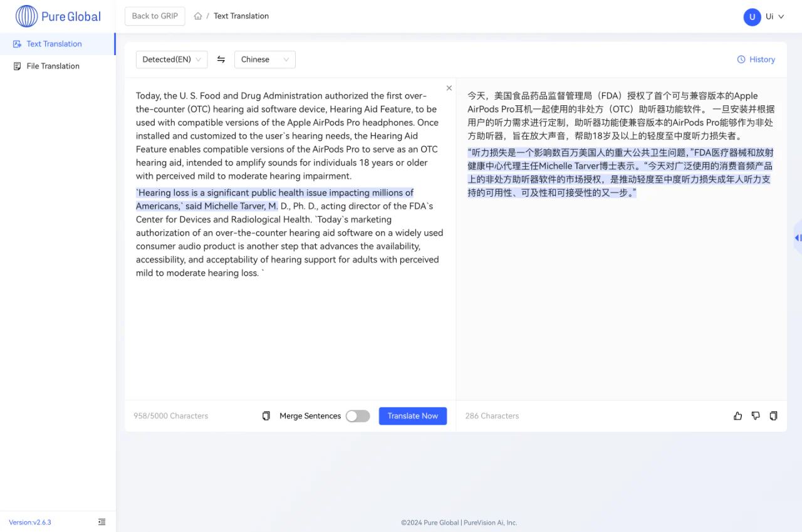Viewport: 802px width, 532px height.
Task: Collapse sidebar icon next to version
Action: 102,522
